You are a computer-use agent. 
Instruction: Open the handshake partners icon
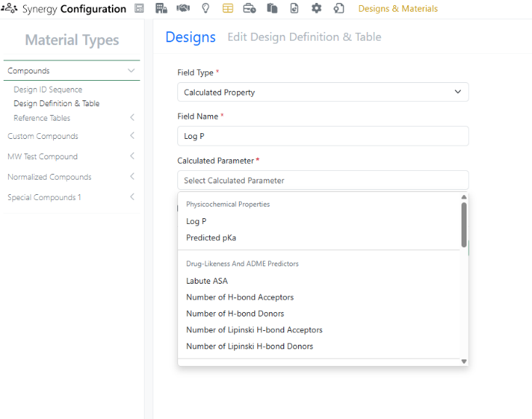(x=183, y=8)
